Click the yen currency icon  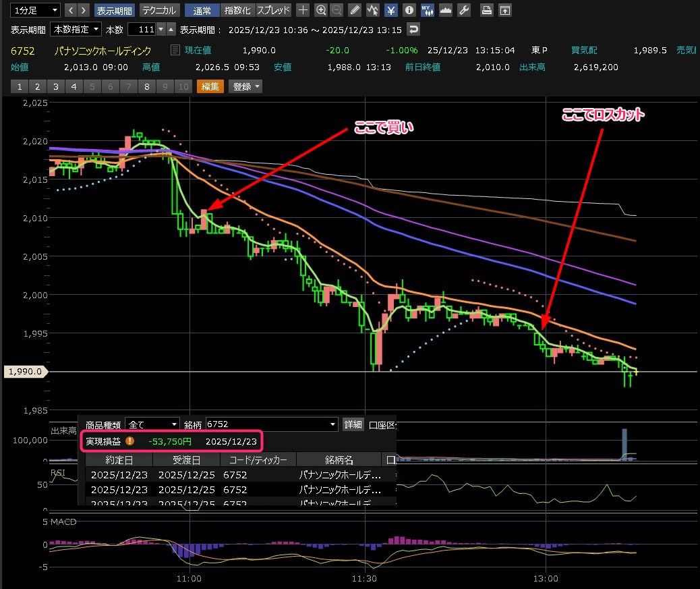click(391, 10)
